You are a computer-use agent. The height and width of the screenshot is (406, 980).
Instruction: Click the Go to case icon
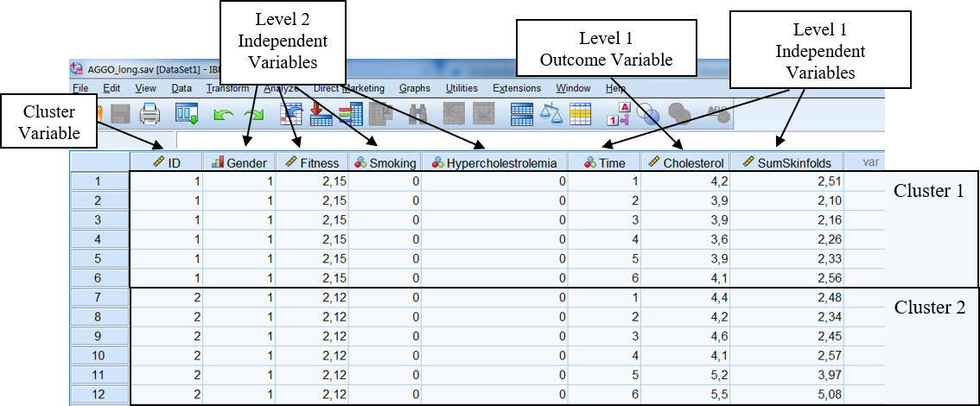click(291, 114)
